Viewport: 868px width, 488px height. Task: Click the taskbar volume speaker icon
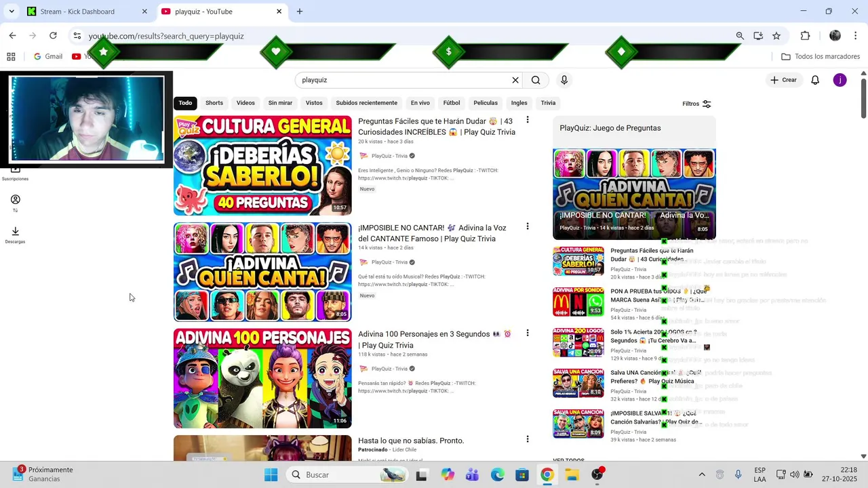794,474
